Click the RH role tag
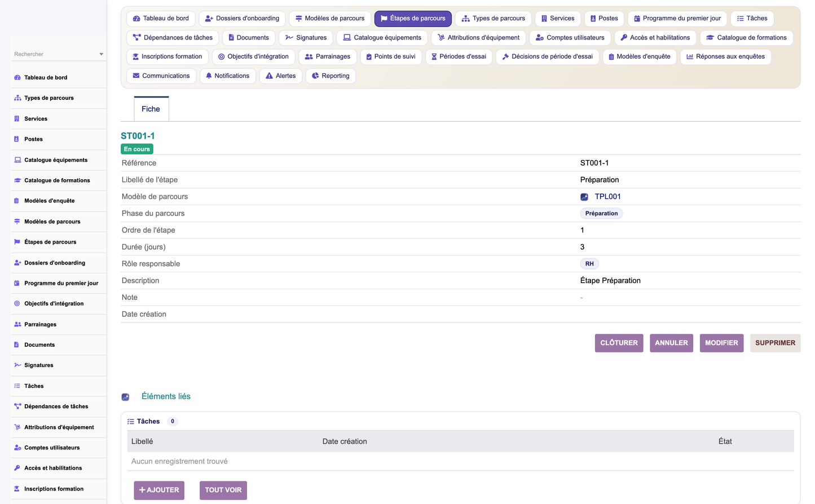Image resolution: width=815 pixels, height=504 pixels. click(589, 264)
